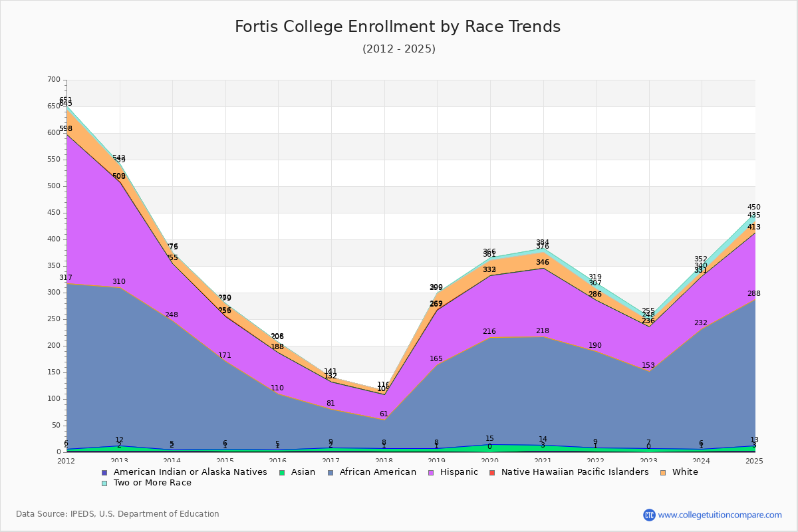Image resolution: width=798 pixels, height=532 pixels.
Task: Toggle the Asian legend label
Action: click(305, 472)
